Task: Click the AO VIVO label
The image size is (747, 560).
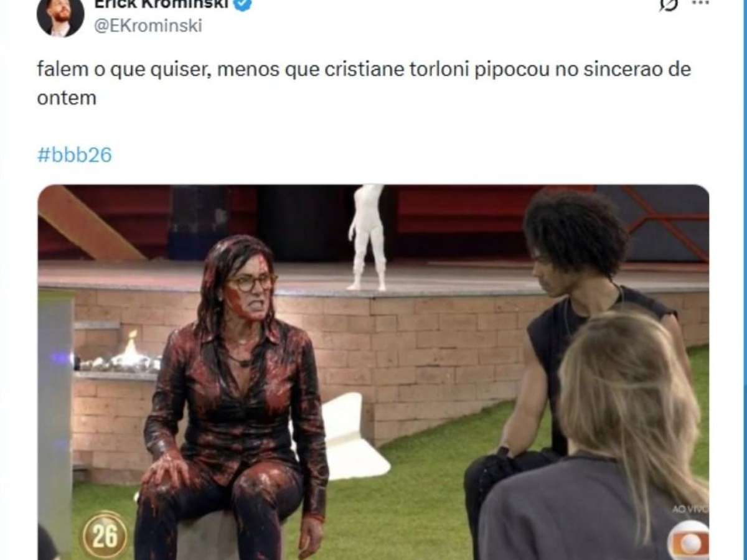Action: coord(689,510)
